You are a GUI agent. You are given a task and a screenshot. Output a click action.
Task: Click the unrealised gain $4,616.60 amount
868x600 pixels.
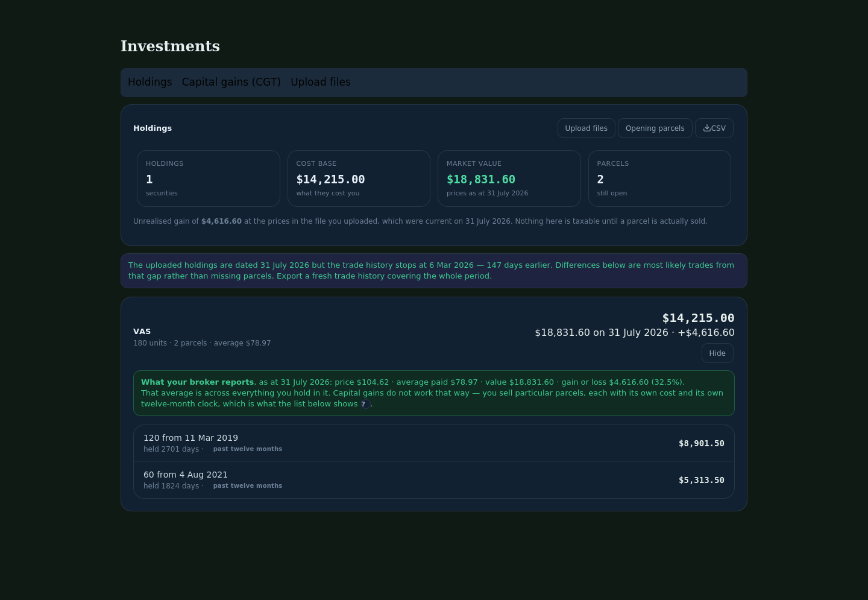[221, 221]
